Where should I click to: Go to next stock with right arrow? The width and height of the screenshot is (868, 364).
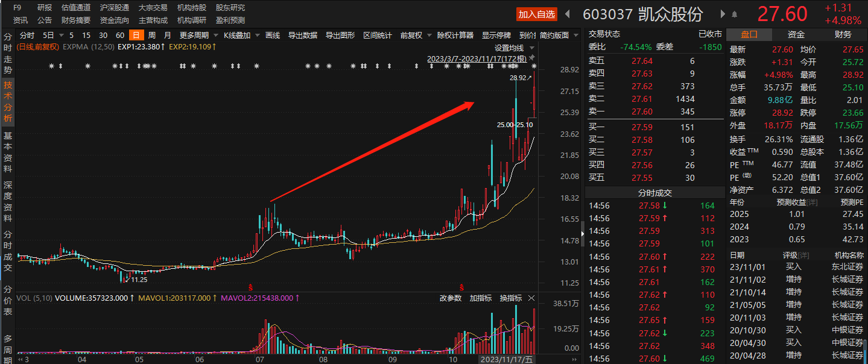click(x=723, y=14)
